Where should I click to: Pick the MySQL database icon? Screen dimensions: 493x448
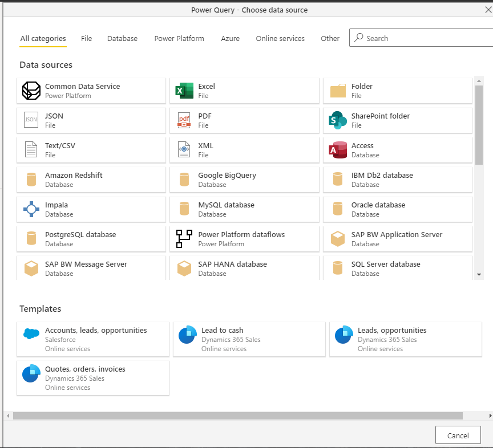pos(184,209)
